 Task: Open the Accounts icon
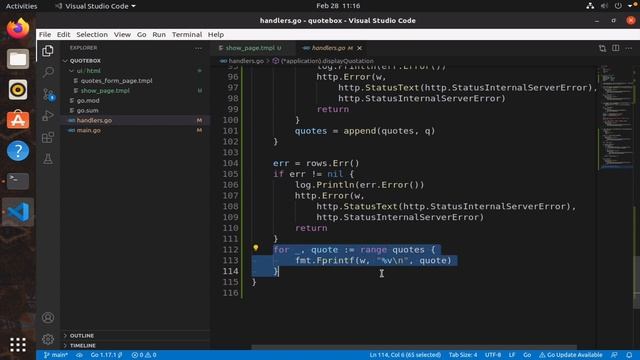48,318
